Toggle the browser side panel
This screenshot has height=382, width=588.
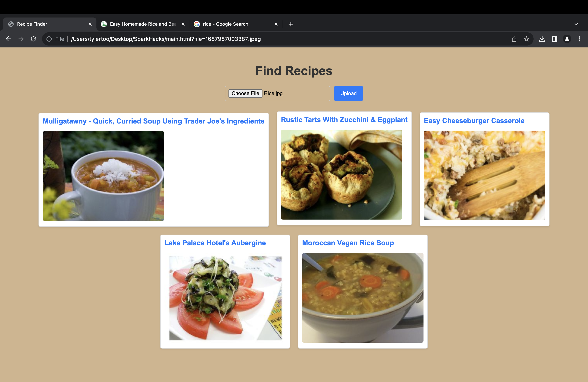[554, 39]
